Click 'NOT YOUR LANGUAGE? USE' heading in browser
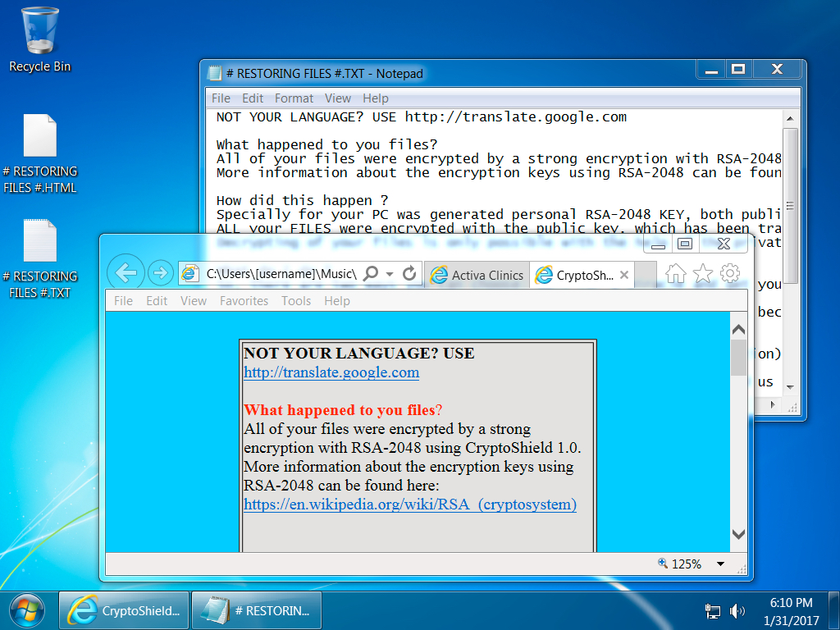840x630 pixels. coord(359,353)
